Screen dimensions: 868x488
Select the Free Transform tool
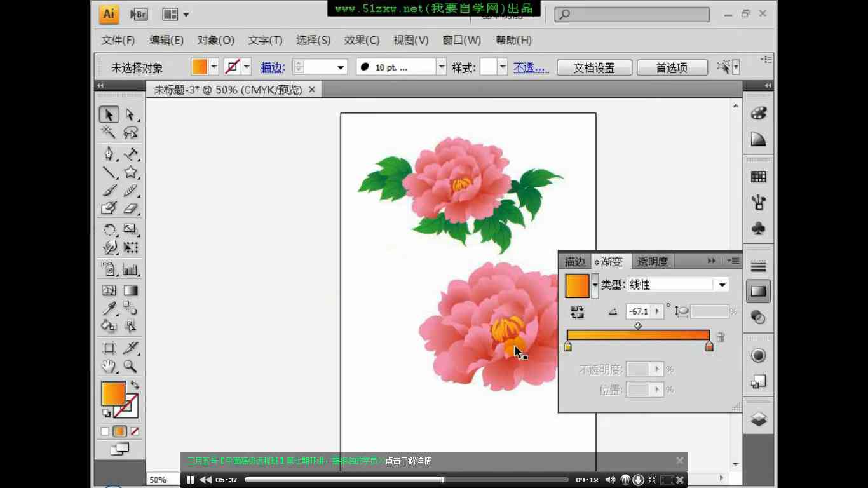[130, 247]
